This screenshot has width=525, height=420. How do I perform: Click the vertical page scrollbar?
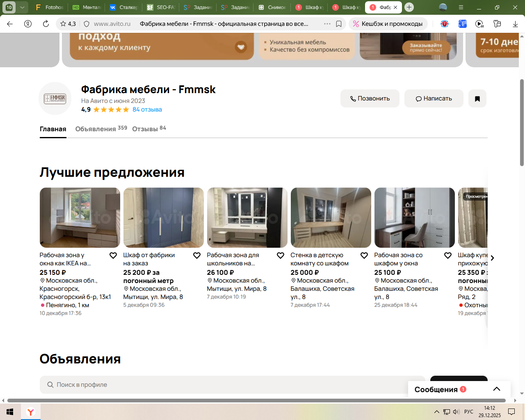pyautogui.click(x=522, y=123)
